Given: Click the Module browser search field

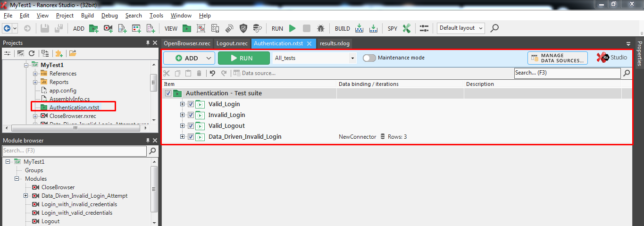Looking at the screenshot, I should tap(75, 151).
